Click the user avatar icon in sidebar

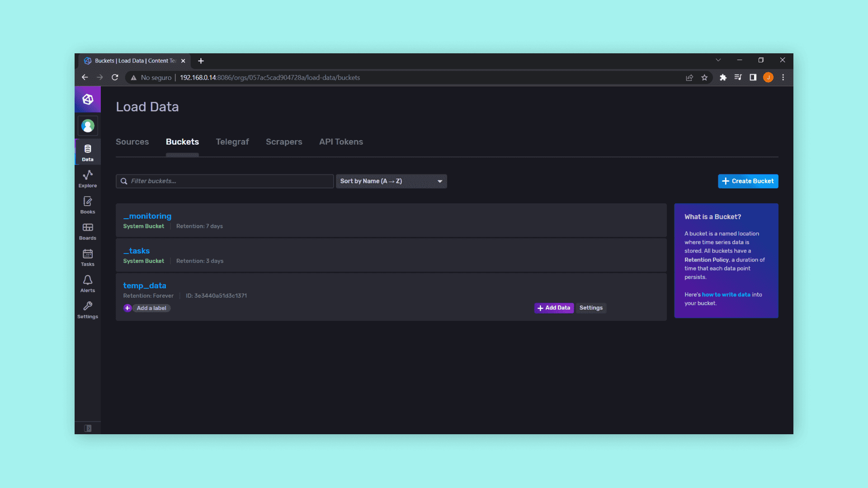click(x=88, y=126)
